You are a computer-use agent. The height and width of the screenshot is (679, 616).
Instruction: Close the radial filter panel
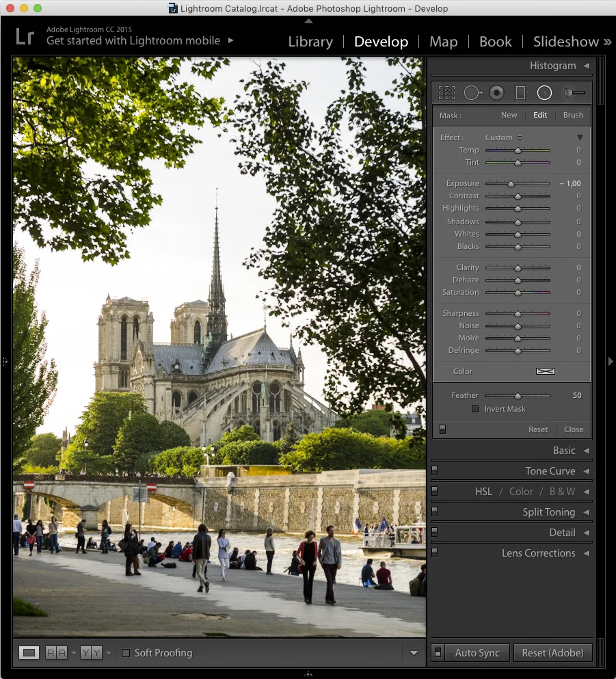574,429
